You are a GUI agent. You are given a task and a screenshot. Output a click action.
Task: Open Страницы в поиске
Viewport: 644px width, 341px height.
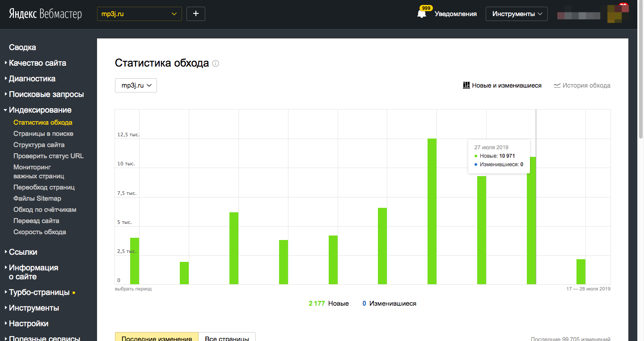click(43, 134)
